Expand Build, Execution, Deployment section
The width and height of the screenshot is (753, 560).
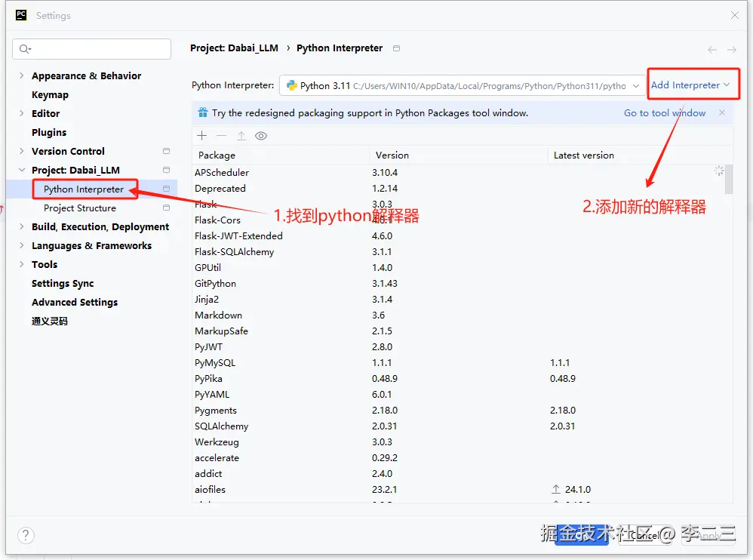coord(22,226)
